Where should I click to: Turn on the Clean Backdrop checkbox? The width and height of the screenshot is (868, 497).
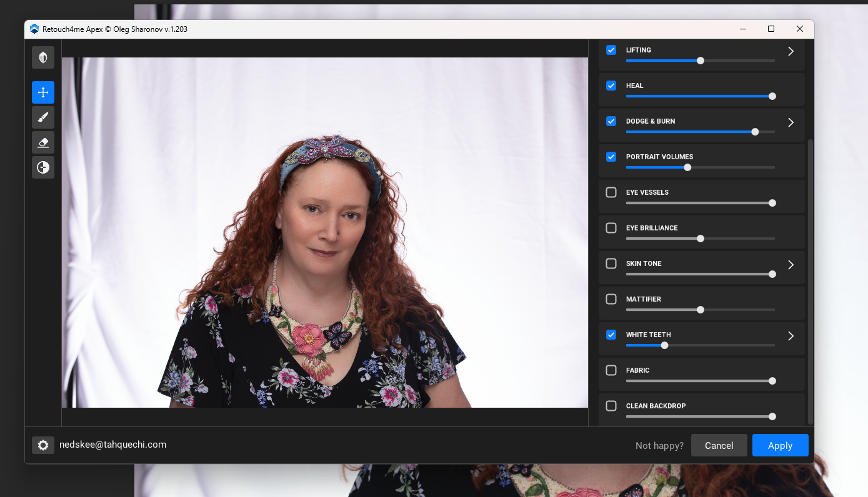pos(611,406)
